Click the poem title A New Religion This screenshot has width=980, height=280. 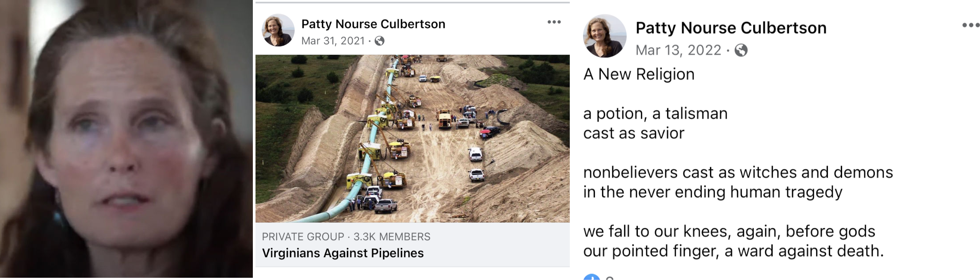click(639, 74)
